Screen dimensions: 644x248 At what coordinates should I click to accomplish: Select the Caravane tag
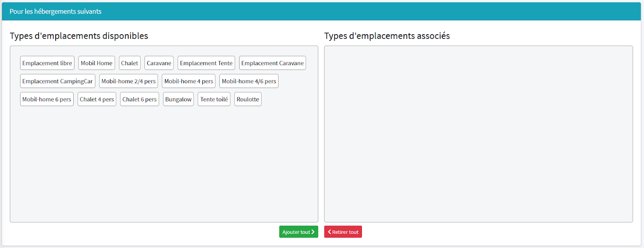[159, 63]
